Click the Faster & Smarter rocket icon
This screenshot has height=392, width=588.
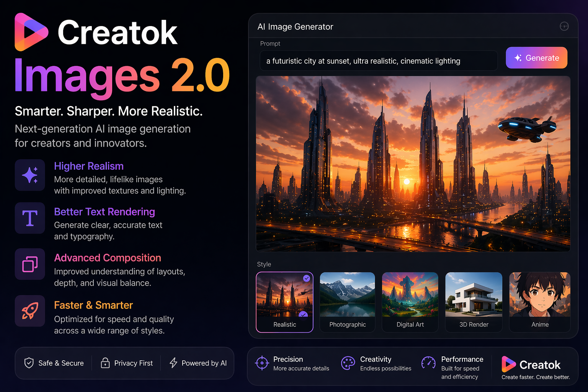point(30,310)
